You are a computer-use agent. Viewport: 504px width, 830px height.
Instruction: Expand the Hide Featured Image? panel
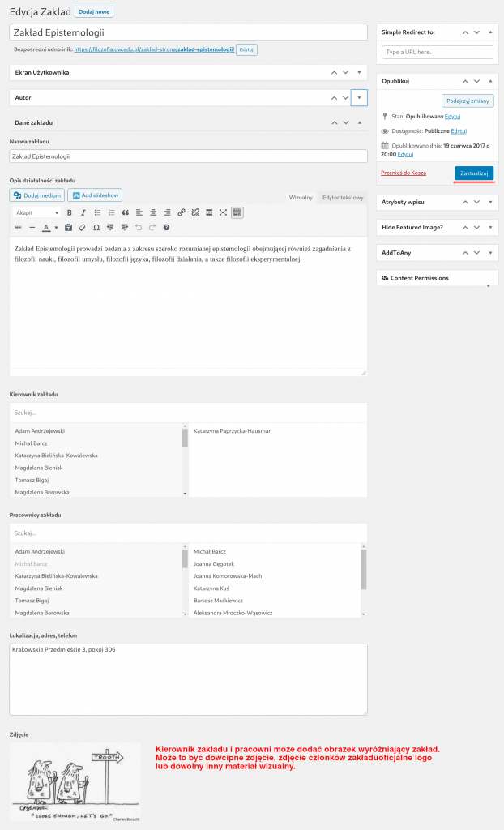click(x=490, y=227)
